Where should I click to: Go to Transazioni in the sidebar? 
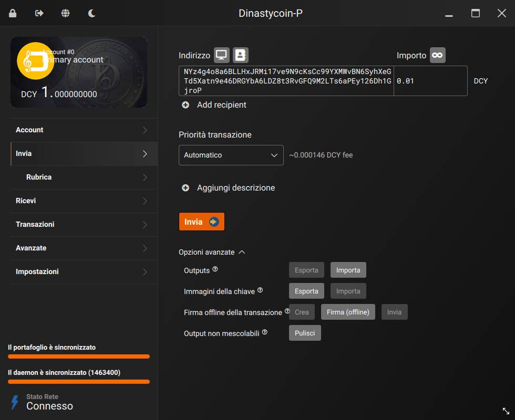coord(79,225)
